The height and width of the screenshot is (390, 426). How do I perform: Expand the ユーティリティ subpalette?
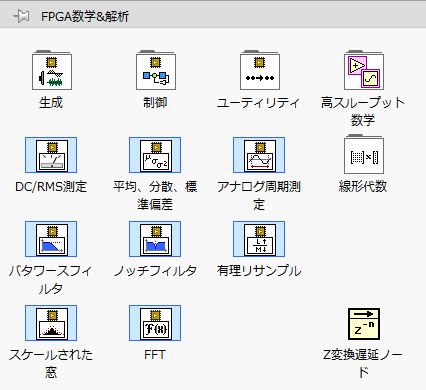[x=260, y=70]
